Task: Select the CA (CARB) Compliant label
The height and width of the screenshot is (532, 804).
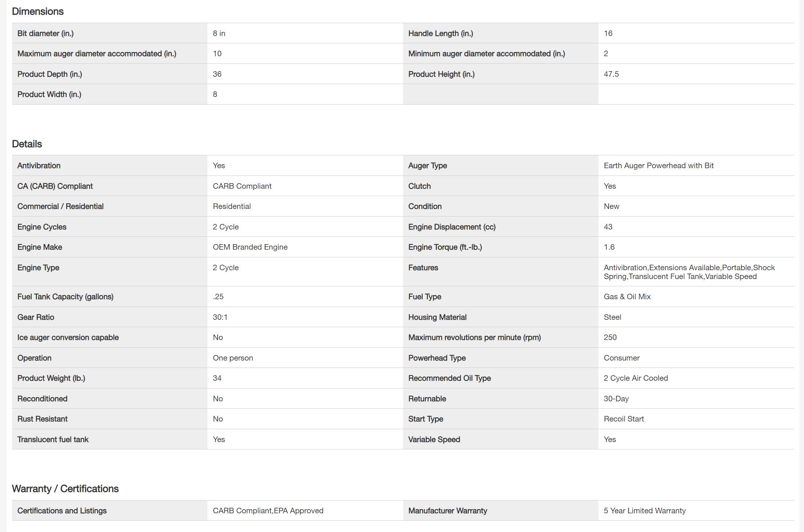Action: 55,186
